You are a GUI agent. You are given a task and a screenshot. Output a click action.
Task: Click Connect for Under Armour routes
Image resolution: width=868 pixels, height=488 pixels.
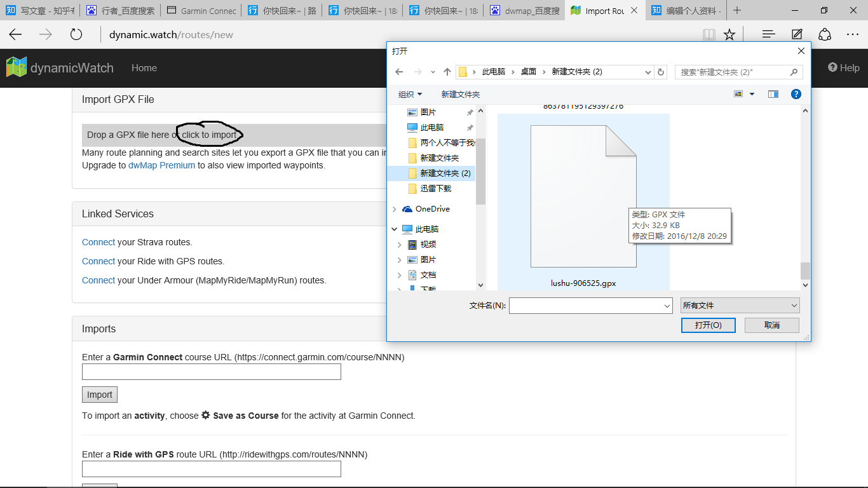(98, 280)
